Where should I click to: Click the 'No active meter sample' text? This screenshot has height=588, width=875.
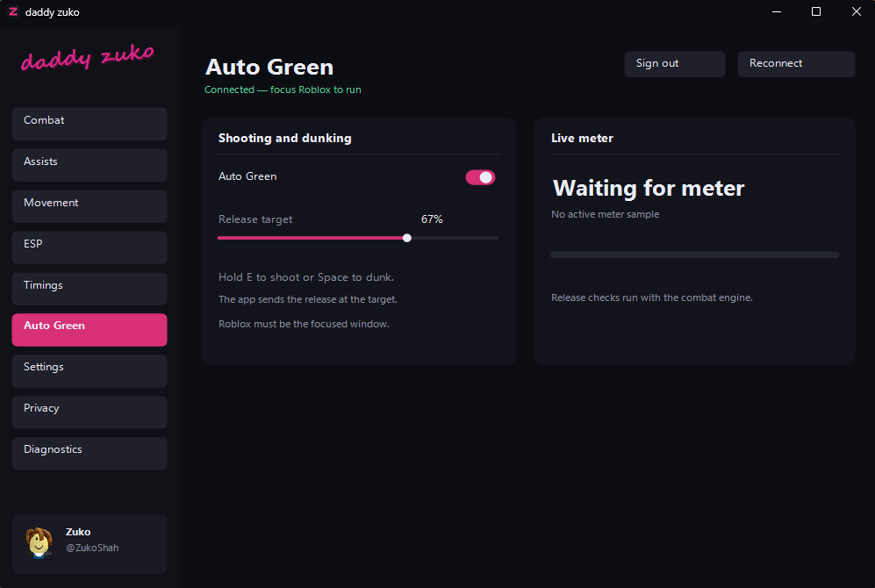point(605,214)
